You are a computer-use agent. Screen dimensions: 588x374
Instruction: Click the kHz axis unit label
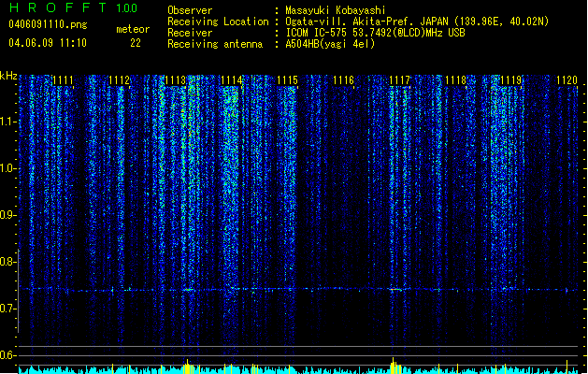pyautogui.click(x=8, y=76)
